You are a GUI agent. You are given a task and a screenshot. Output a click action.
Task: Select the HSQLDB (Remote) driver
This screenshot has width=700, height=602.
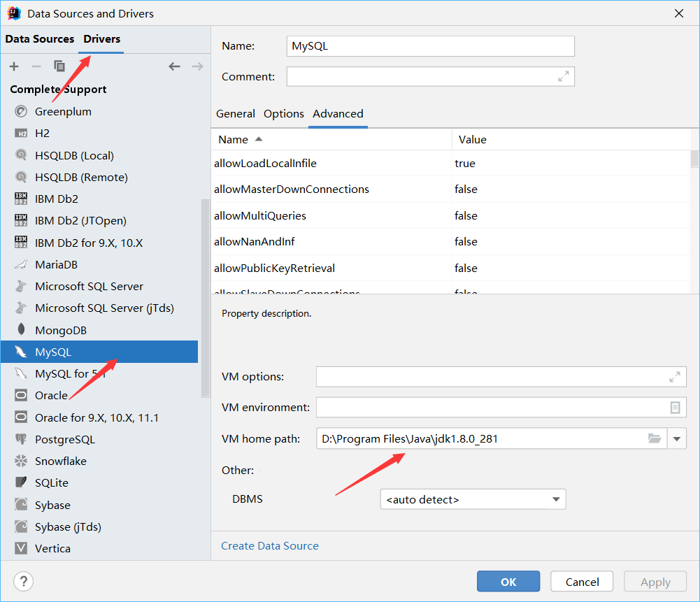pos(99,177)
